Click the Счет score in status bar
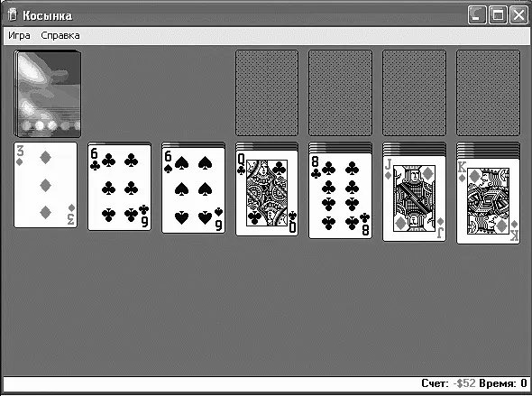The image size is (532, 396). [448, 383]
